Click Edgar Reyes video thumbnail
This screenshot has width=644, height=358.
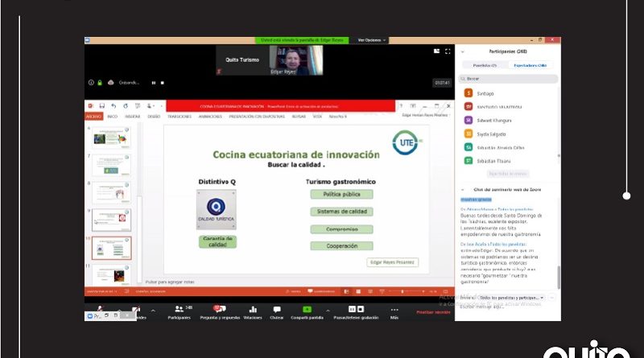pos(296,60)
